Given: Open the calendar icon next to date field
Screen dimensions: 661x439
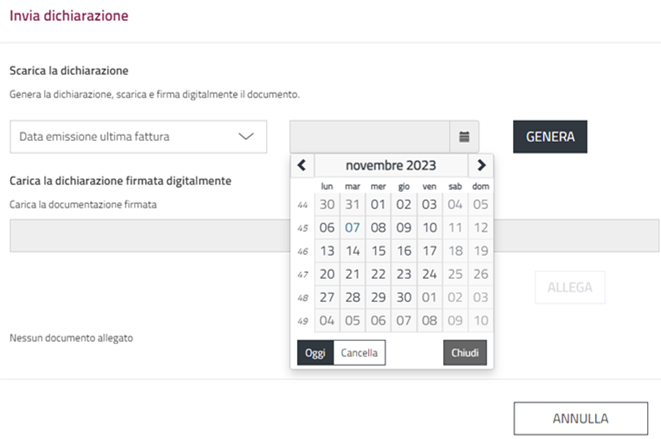Looking at the screenshot, I should (x=464, y=136).
